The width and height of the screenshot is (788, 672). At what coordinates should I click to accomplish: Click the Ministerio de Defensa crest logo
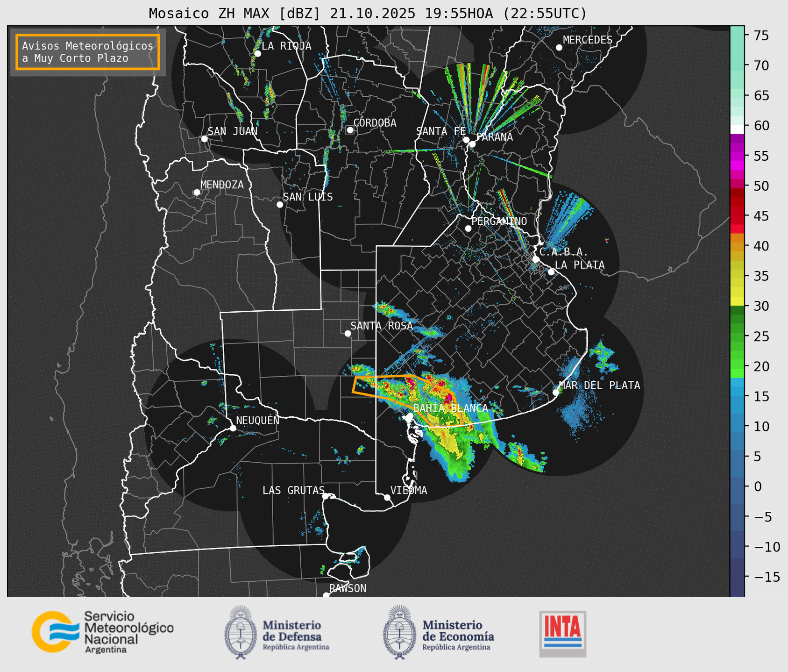(x=241, y=632)
